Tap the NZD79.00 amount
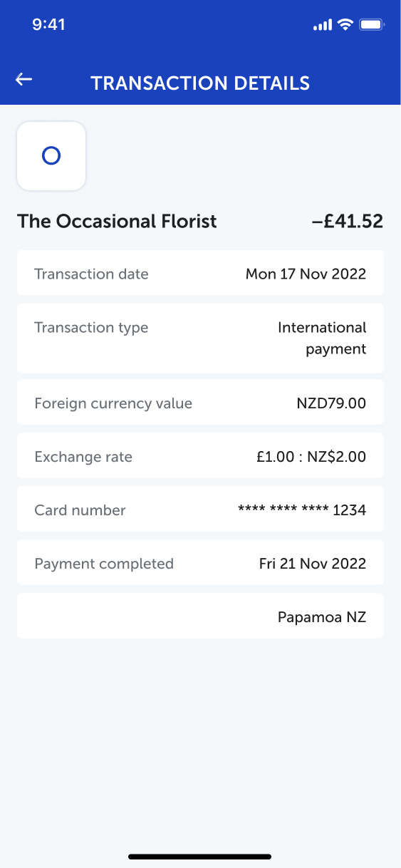This screenshot has width=401, height=868. [x=331, y=403]
